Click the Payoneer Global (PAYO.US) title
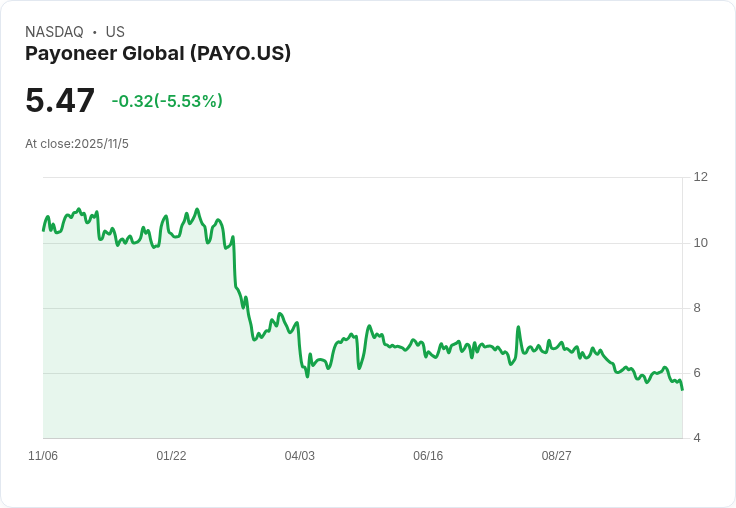Screen dimensions: 736x508 point(158,54)
